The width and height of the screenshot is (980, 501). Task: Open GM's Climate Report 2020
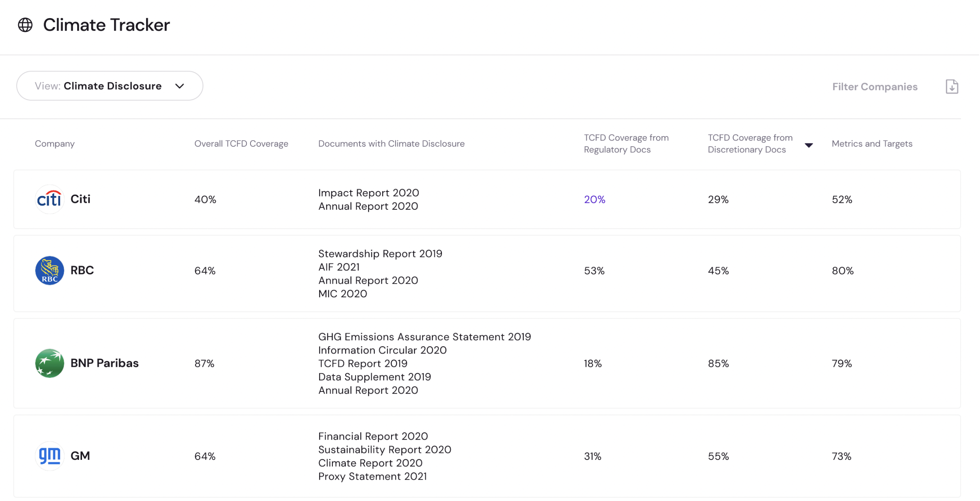(x=370, y=463)
